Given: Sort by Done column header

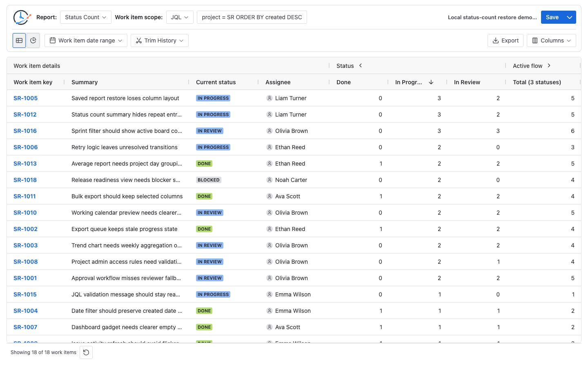Looking at the screenshot, I should [343, 82].
